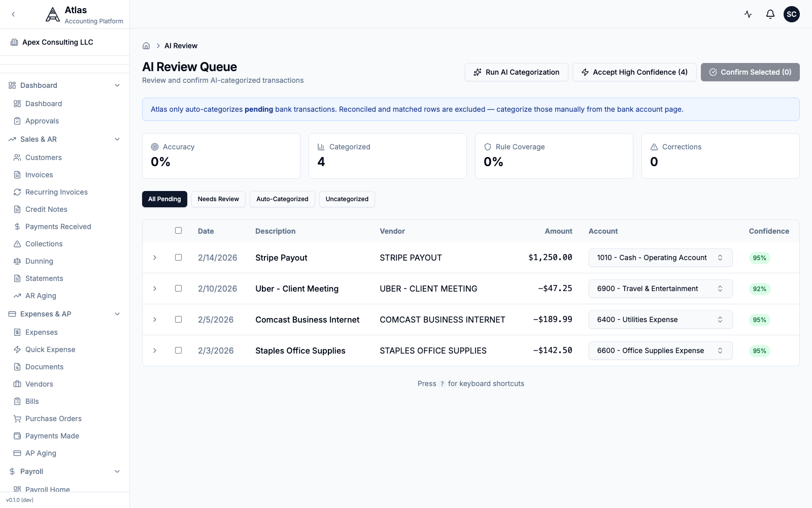Click the Customers people icon

coord(17,157)
